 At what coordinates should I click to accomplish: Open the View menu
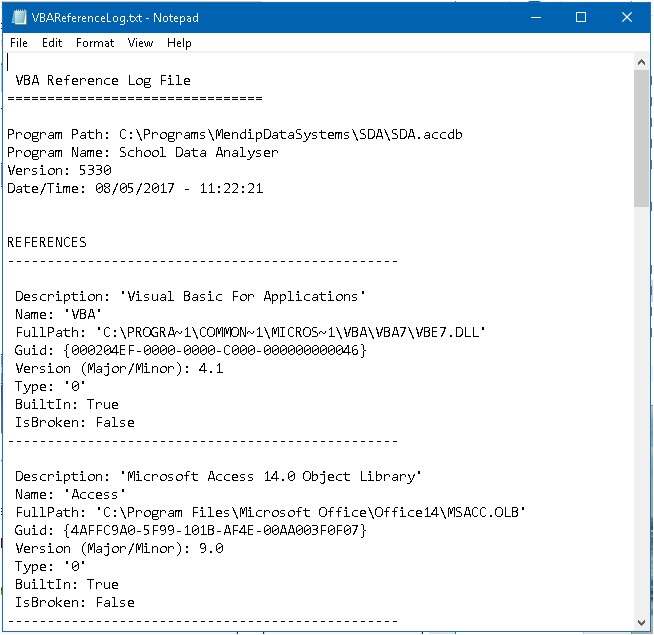click(141, 43)
